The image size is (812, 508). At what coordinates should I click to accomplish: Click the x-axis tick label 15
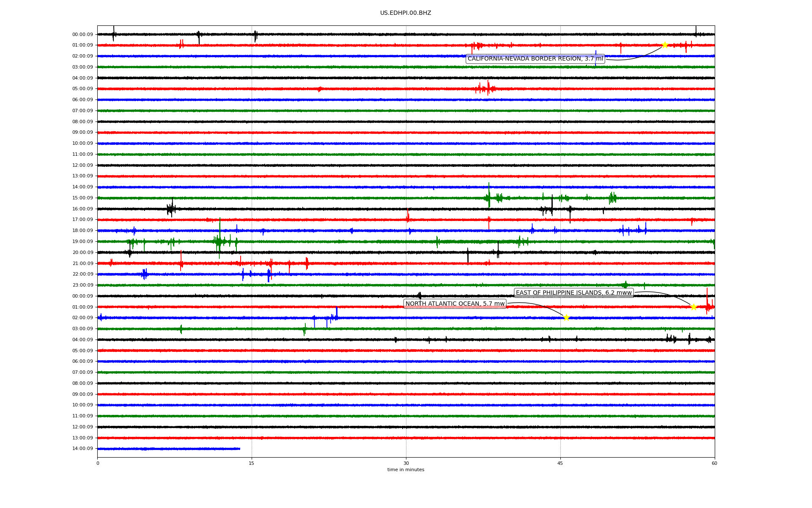coord(252,463)
